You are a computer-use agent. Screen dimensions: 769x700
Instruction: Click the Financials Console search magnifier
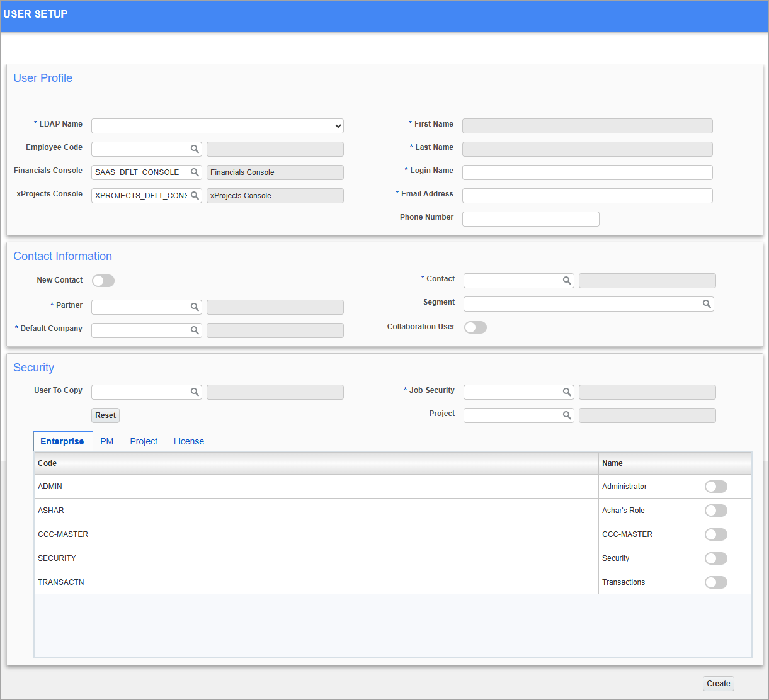pyautogui.click(x=195, y=172)
